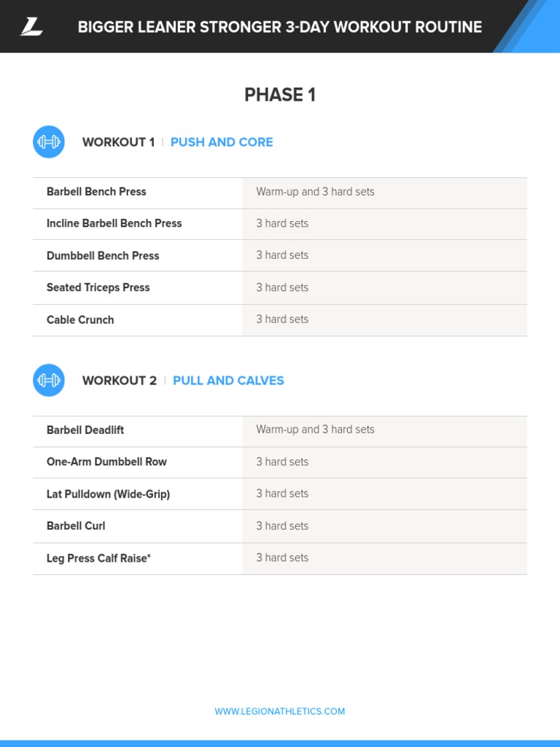Click the Pull and Calves heading
Viewport: 560px width, 747px height.
point(228,381)
